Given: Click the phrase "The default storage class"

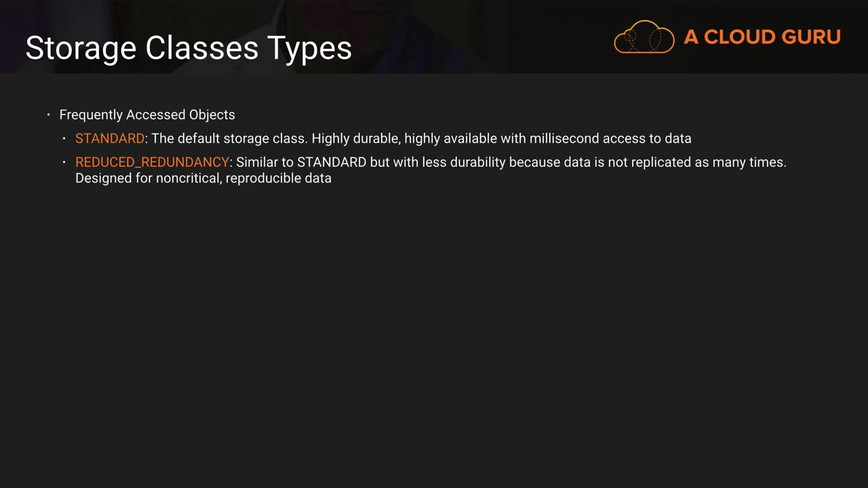Looking at the screenshot, I should coord(229,138).
